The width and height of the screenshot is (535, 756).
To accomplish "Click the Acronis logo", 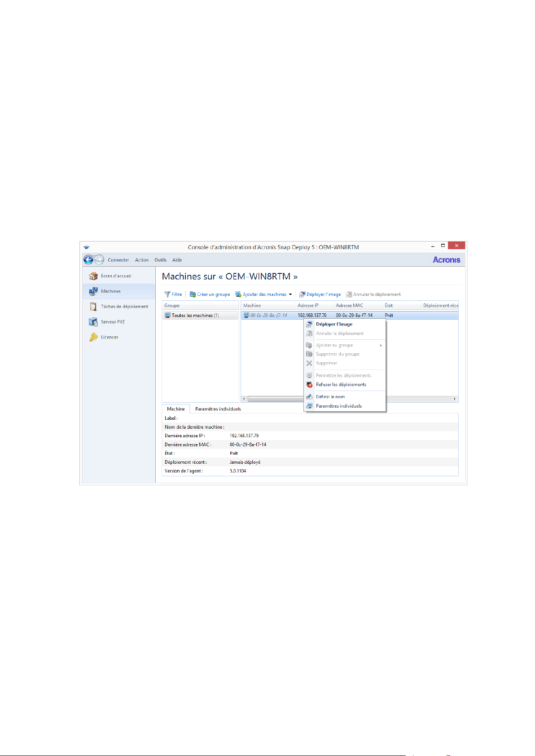I will [447, 260].
